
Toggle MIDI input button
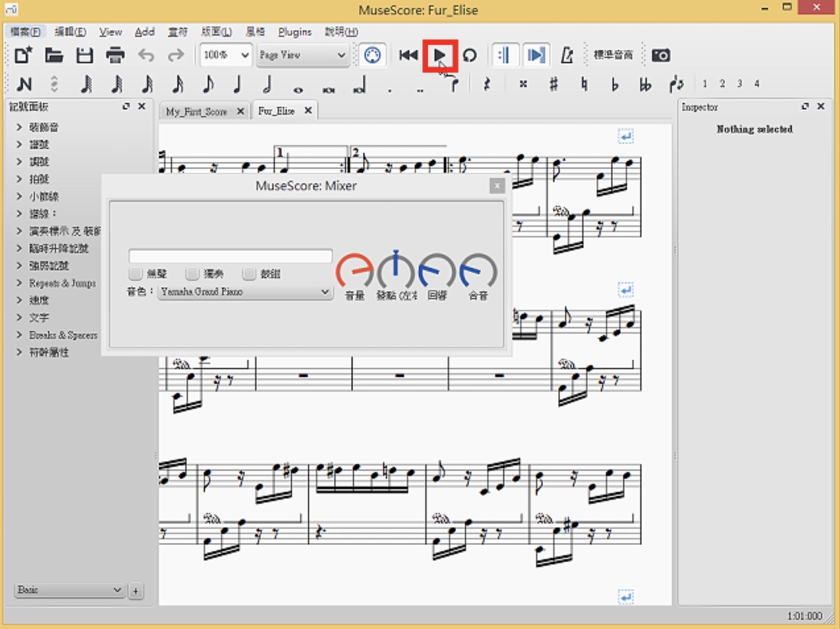point(373,55)
